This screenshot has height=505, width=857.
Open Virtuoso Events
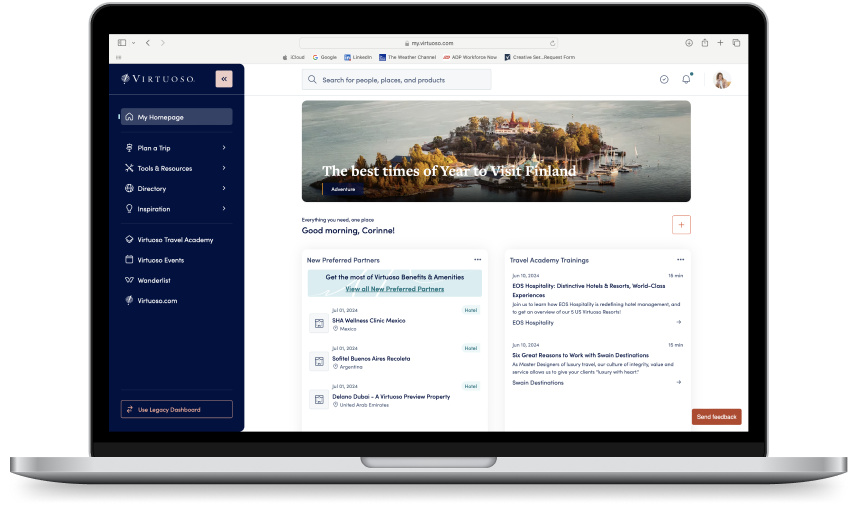click(161, 260)
